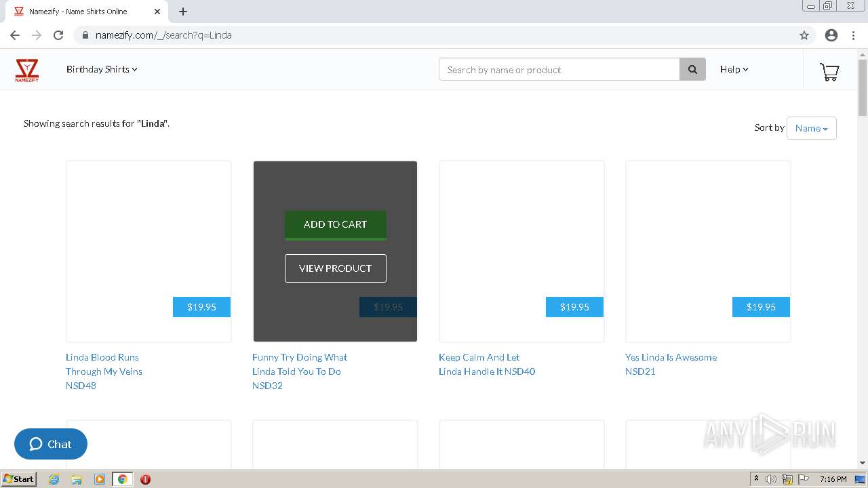Click the browser address bar URL
Screen dimensions: 868x488
tap(163, 35)
